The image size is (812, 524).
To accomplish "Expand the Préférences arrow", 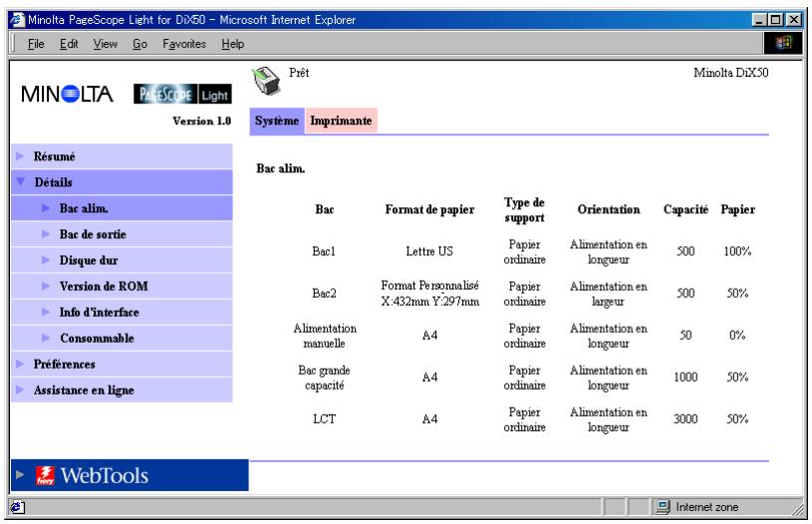I will click(x=20, y=364).
